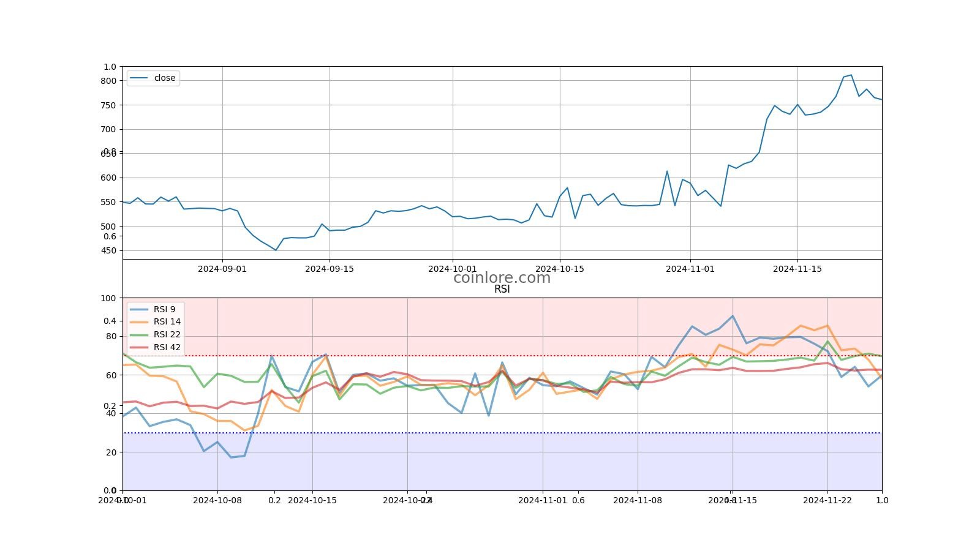Click the RSI 9 blue legend line sample
980x551 pixels.
139,309
